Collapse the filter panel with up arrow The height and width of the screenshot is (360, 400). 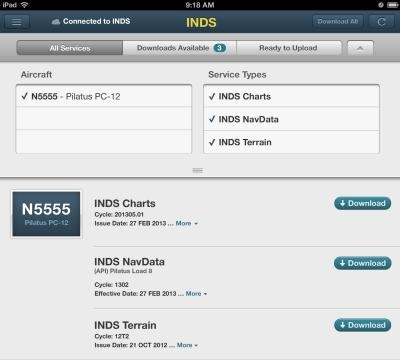(360, 48)
